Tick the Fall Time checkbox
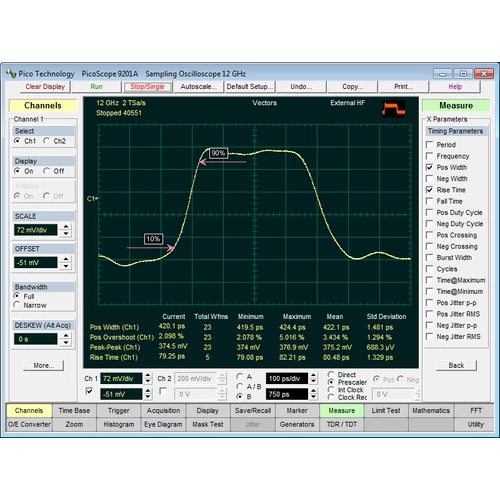Viewport: 500px width, 500px height. click(430, 201)
